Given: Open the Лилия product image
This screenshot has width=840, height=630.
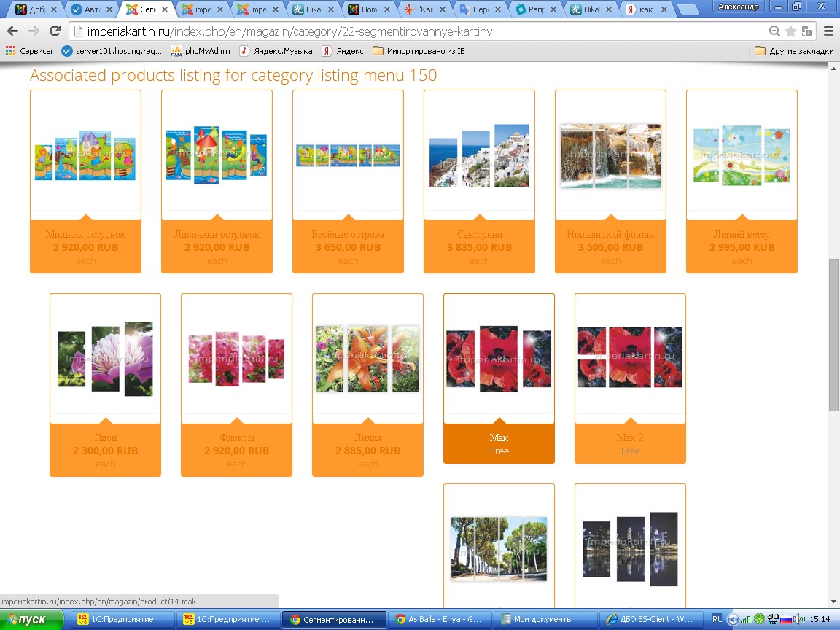Looking at the screenshot, I should [x=368, y=359].
